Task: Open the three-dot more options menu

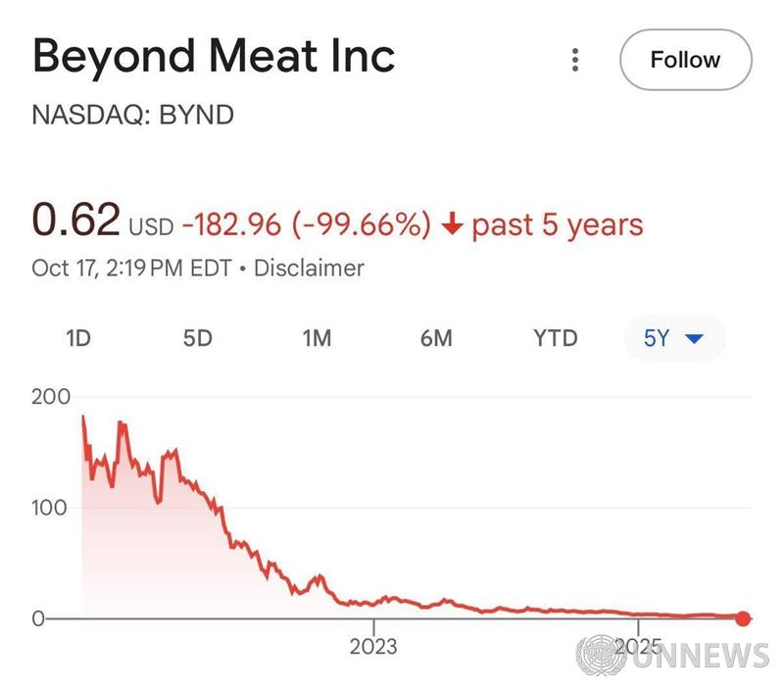Action: click(575, 60)
